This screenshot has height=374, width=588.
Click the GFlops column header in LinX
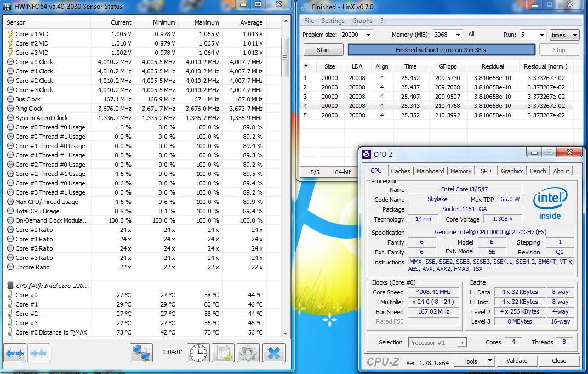[448, 66]
